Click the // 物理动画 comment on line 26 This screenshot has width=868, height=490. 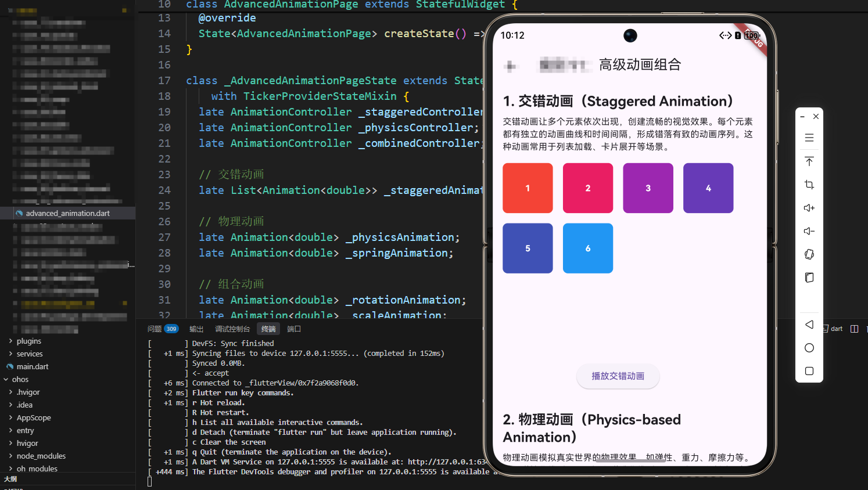pyautogui.click(x=232, y=222)
